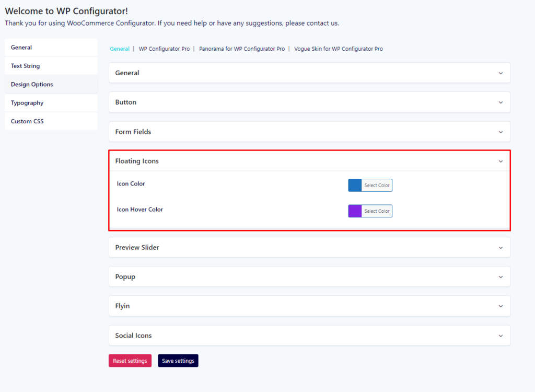Go to the Typography settings
Viewport: 535px width, 392px height.
pos(51,103)
